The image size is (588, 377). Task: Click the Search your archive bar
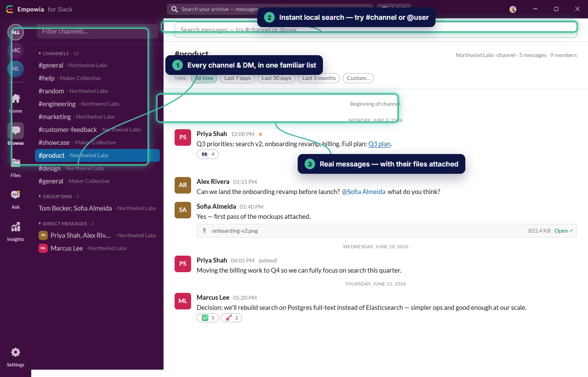pos(270,9)
